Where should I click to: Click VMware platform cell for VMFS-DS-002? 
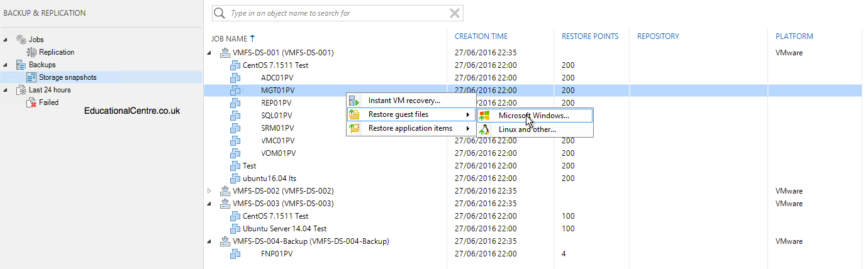(789, 191)
